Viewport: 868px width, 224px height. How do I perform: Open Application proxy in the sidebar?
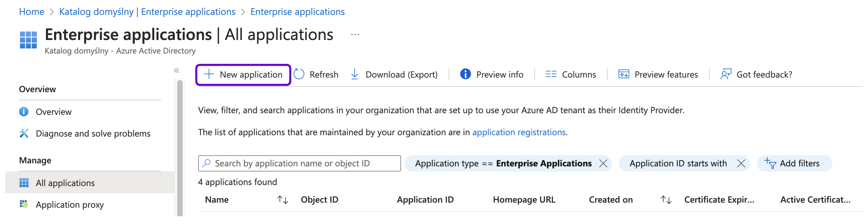coord(70,205)
